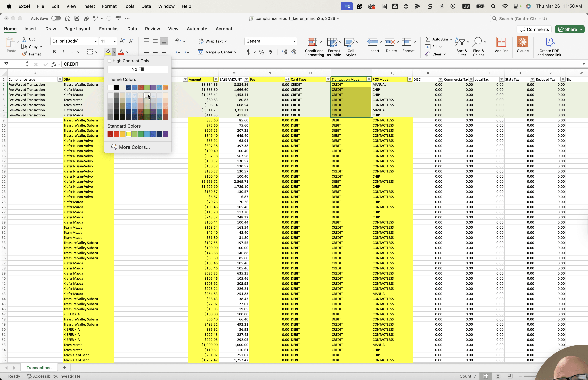Open macOS Spotlight search icon
588x380 pixels.
click(x=493, y=6)
